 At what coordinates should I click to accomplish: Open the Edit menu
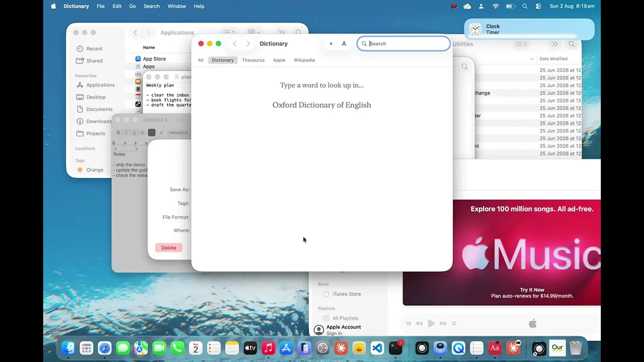coord(117,6)
